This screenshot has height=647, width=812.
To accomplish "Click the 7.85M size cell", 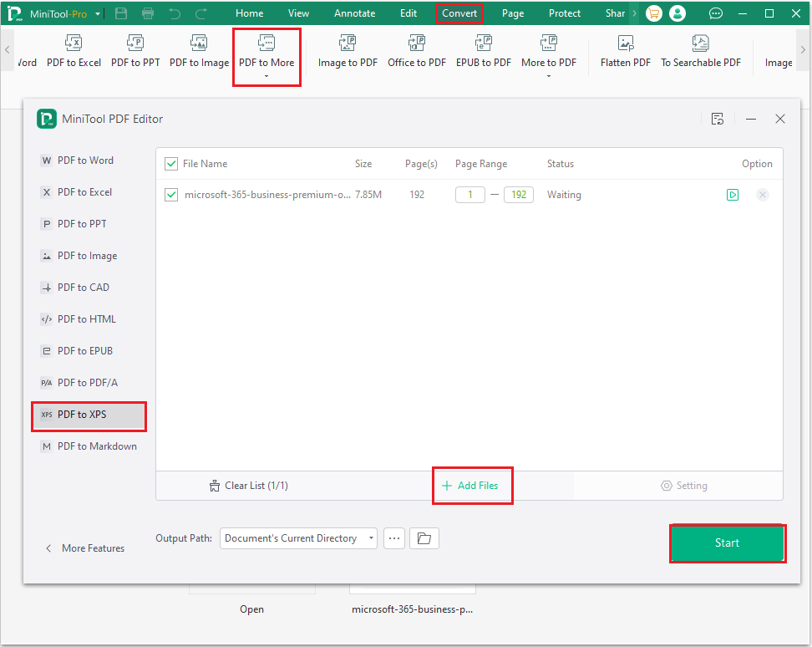I will pyautogui.click(x=368, y=195).
